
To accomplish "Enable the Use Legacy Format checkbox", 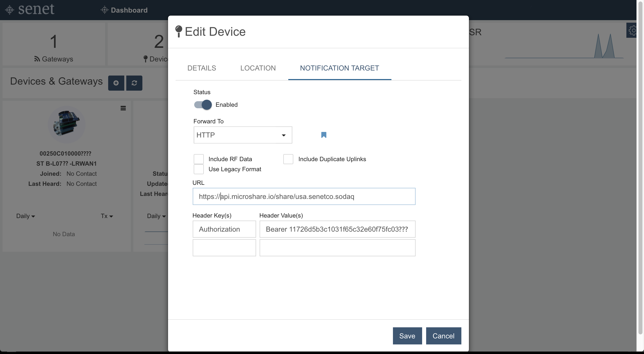I will pyautogui.click(x=198, y=169).
